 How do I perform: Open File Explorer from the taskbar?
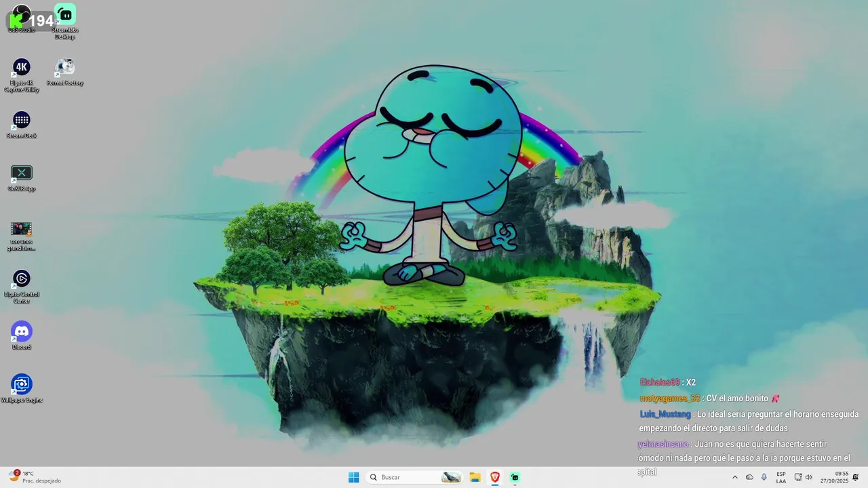click(x=475, y=477)
